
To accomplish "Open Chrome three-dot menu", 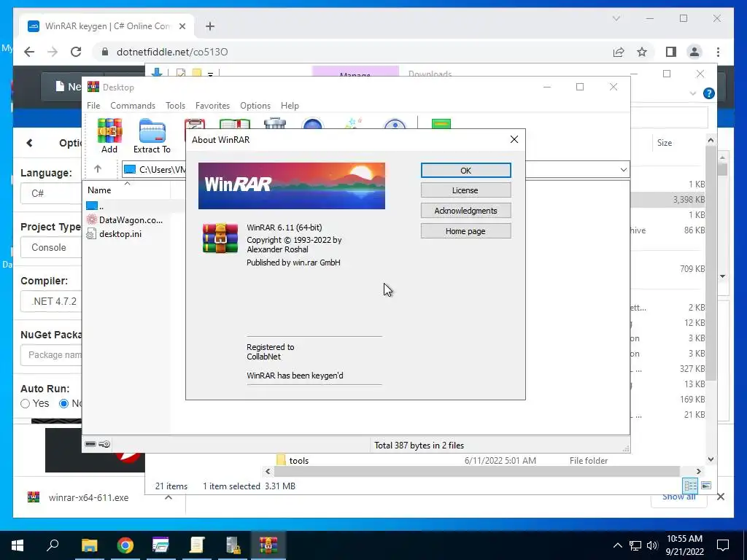I will [x=718, y=52].
